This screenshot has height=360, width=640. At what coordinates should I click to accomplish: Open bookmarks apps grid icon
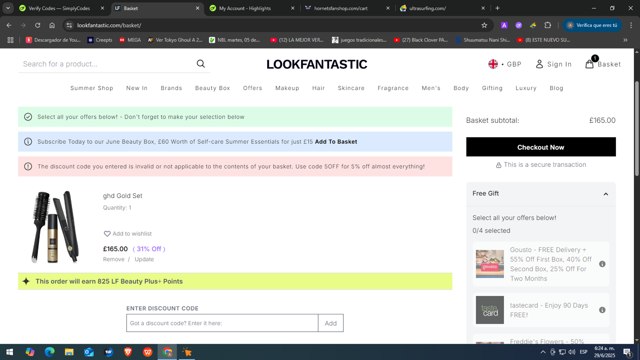[10, 40]
